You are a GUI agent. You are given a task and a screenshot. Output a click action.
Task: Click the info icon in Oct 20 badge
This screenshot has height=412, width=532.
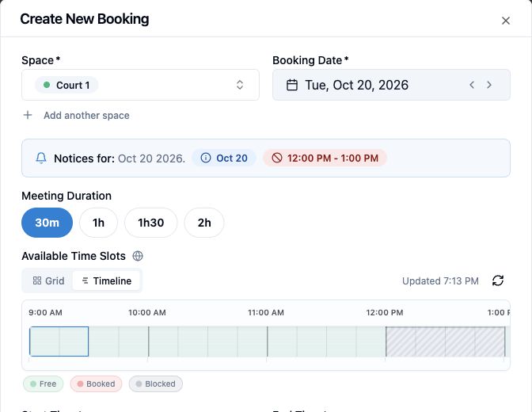[x=206, y=158]
